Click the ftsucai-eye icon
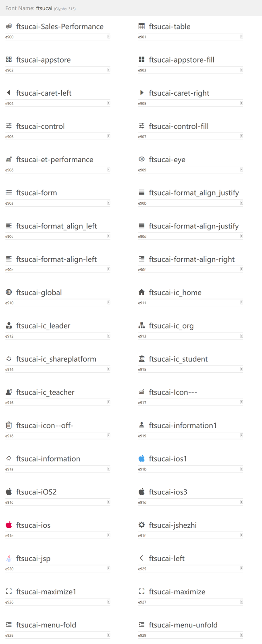The height and width of the screenshot is (644, 262). click(x=141, y=159)
